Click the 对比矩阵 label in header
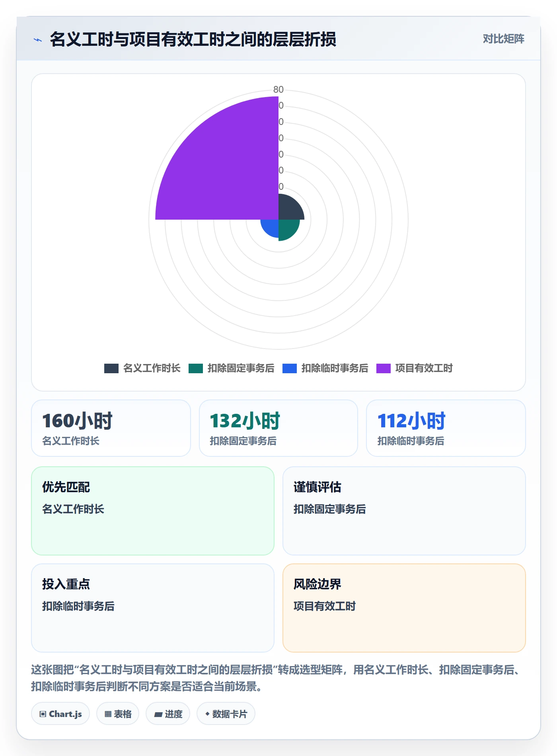 [x=503, y=39]
